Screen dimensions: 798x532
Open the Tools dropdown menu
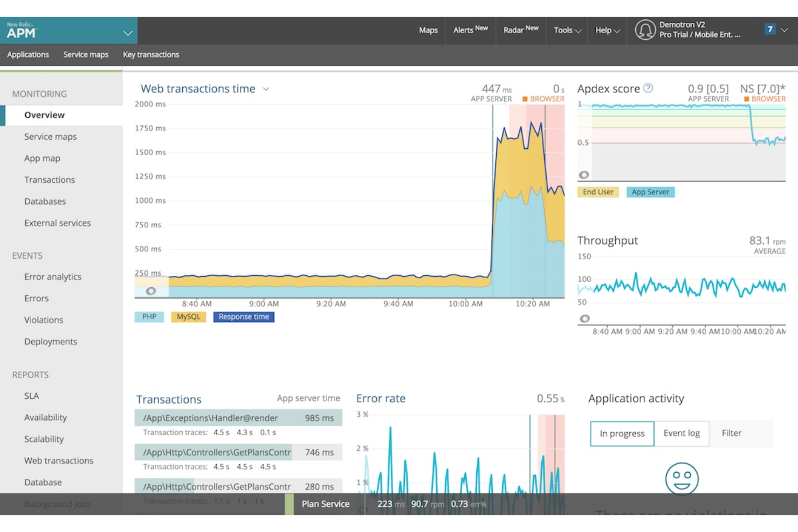(566, 31)
